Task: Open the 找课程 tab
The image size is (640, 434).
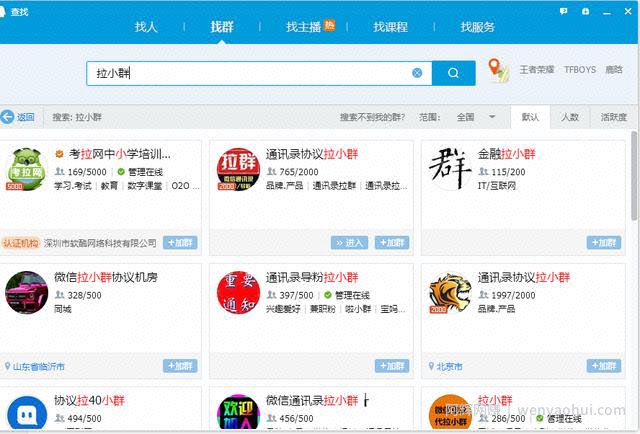Action: [x=390, y=27]
